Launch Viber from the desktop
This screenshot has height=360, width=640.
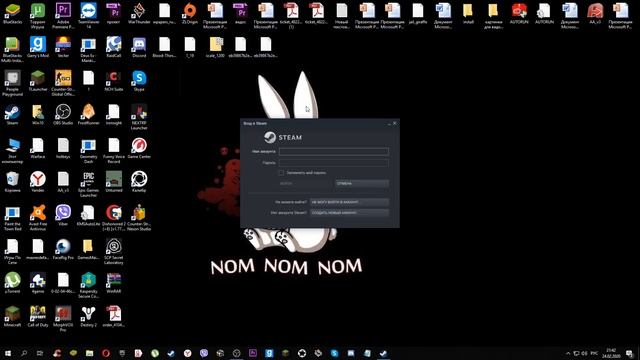[63, 216]
